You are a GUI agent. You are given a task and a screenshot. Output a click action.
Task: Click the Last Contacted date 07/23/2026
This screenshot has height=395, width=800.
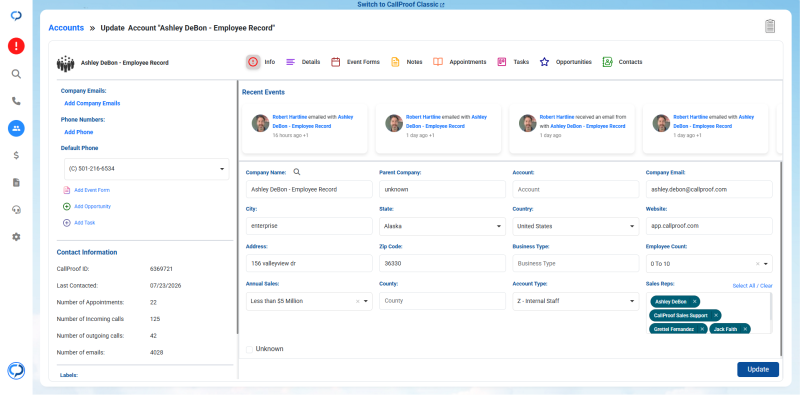pos(165,286)
